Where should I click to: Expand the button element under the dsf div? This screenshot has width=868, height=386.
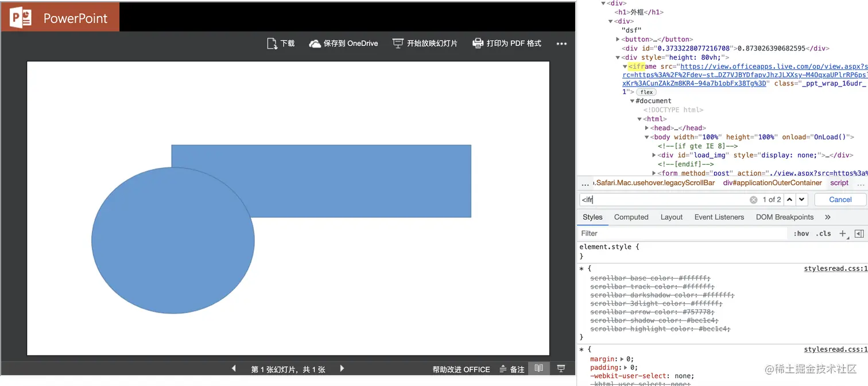(x=617, y=39)
